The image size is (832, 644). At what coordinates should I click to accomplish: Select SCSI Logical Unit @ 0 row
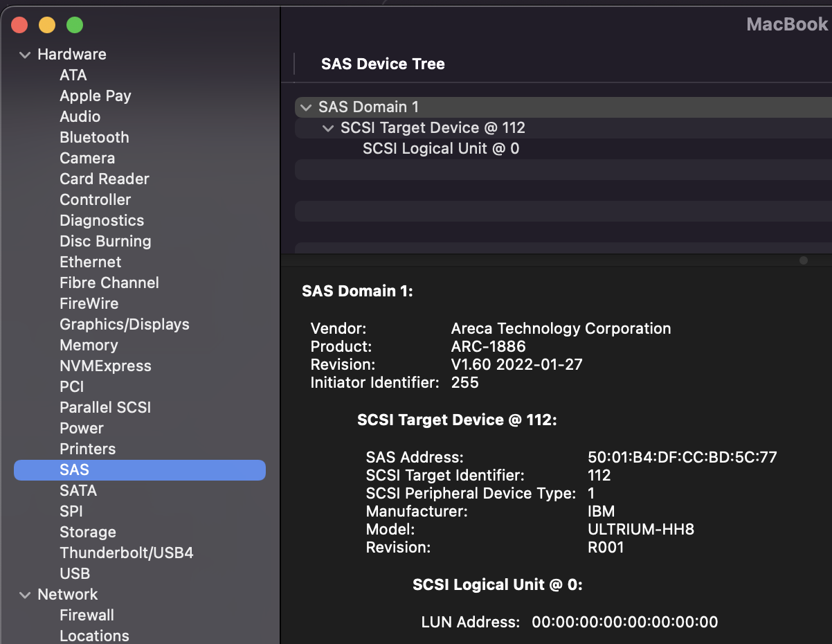[563, 149]
